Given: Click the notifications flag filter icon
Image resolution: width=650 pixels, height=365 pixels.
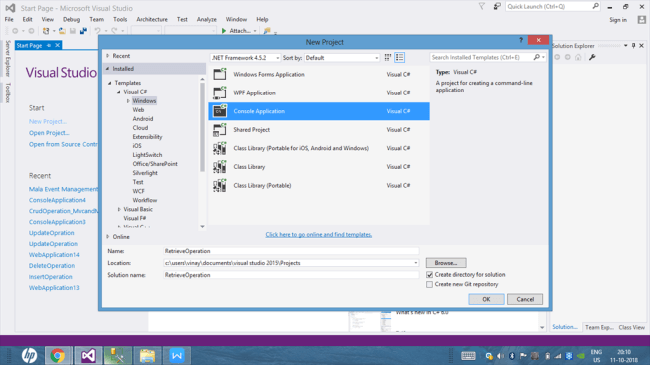Looking at the screenshot, I should pyautogui.click(x=481, y=6).
